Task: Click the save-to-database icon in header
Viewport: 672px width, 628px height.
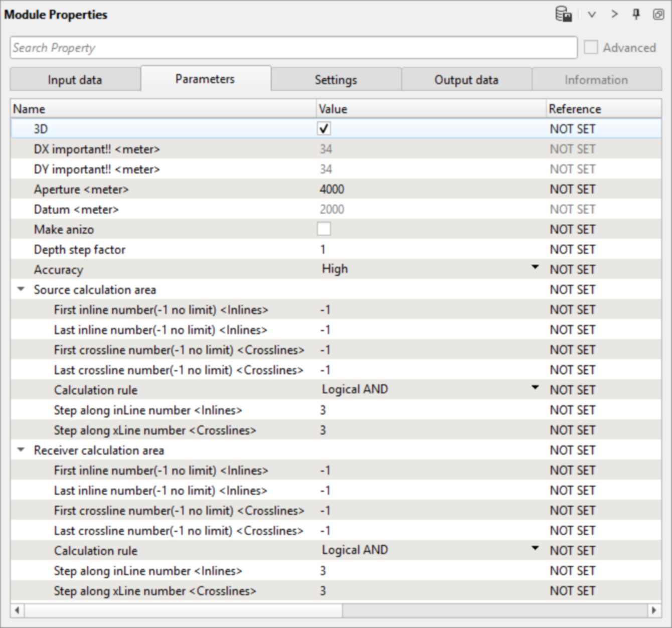Action: (564, 15)
